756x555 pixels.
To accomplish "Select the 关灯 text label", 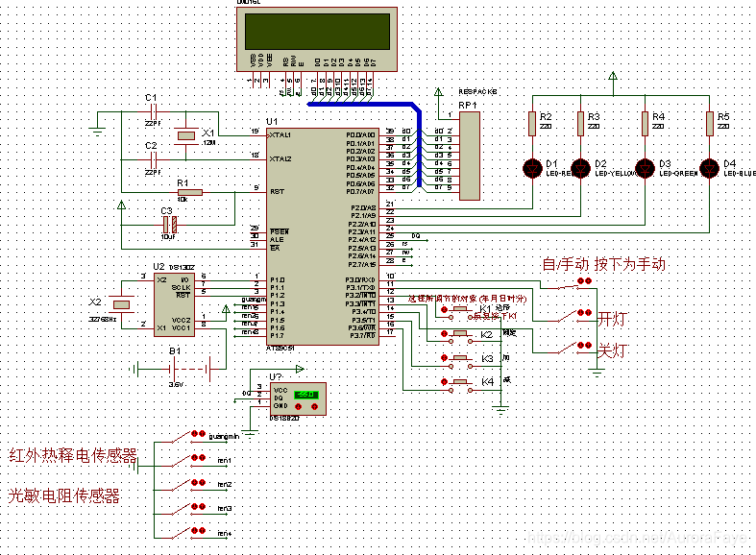I will [612, 350].
